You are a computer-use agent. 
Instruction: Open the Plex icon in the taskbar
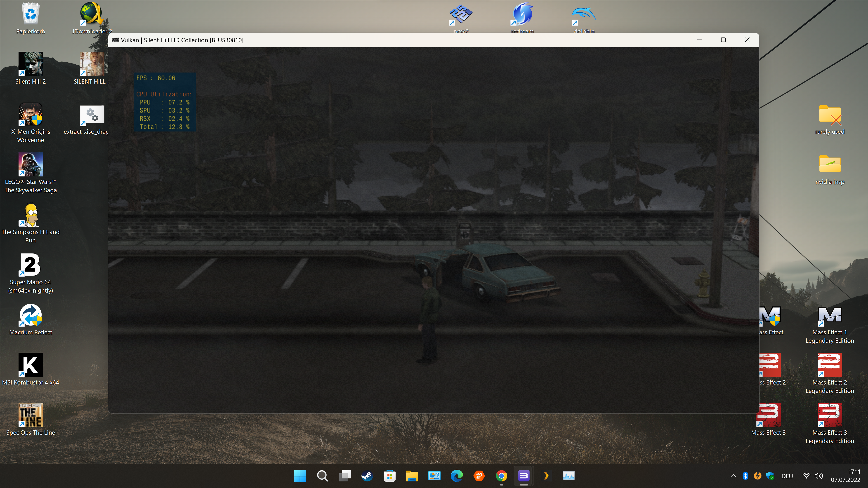tap(546, 476)
